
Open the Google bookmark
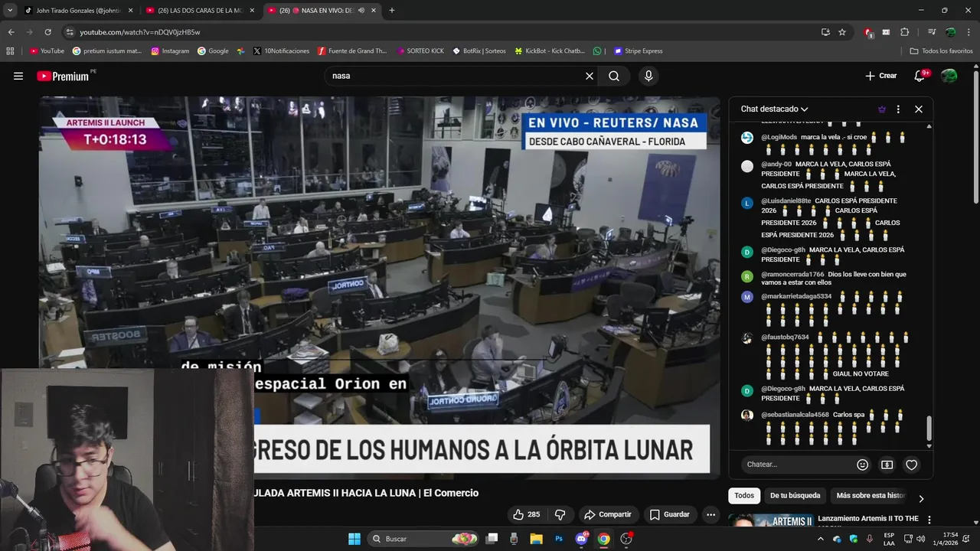(213, 51)
